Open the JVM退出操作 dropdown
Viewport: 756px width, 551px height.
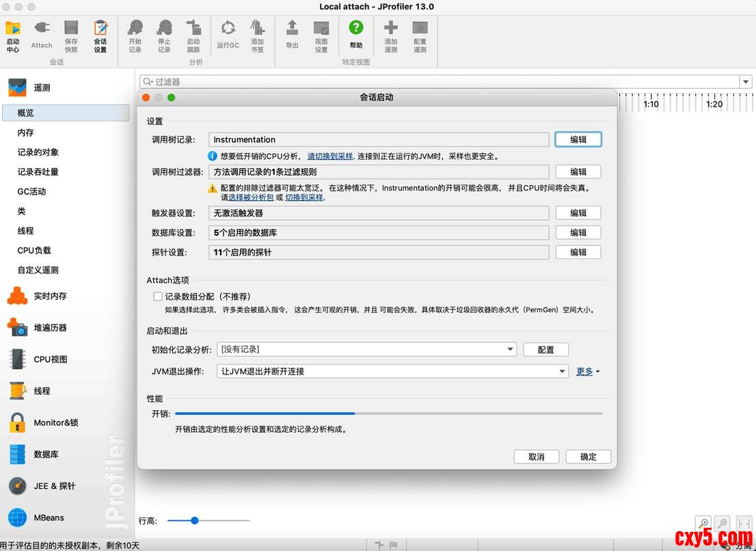[562, 371]
